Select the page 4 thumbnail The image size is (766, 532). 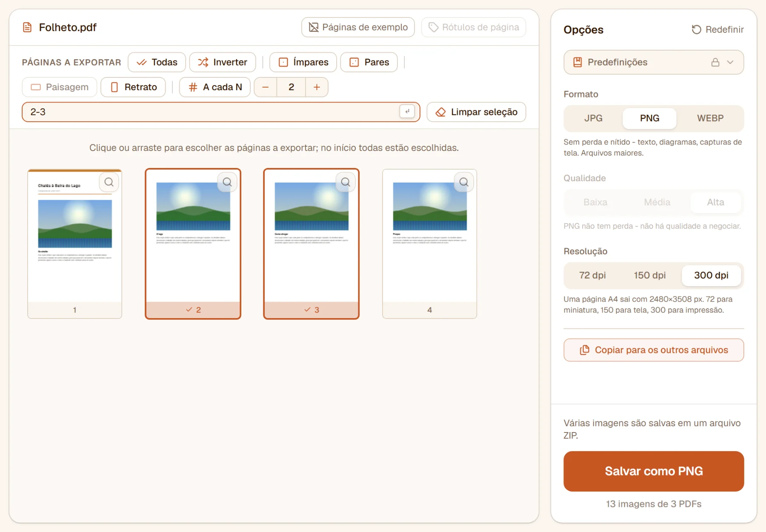click(429, 244)
